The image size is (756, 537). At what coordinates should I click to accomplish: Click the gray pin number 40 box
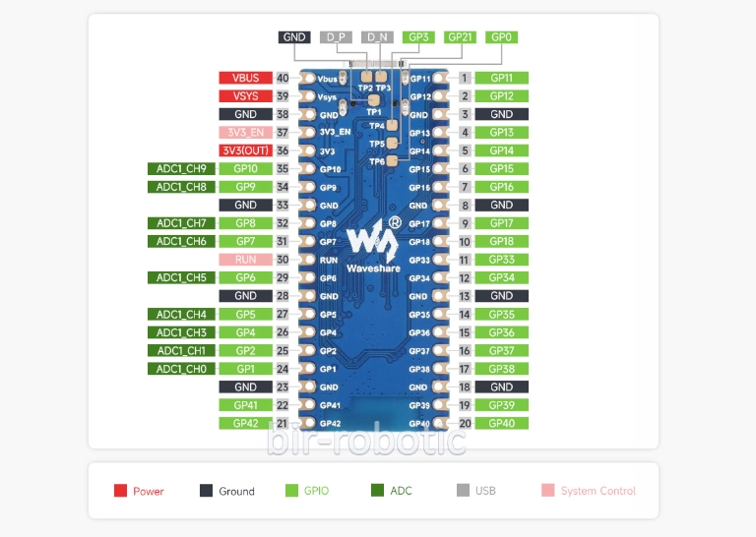point(283,78)
